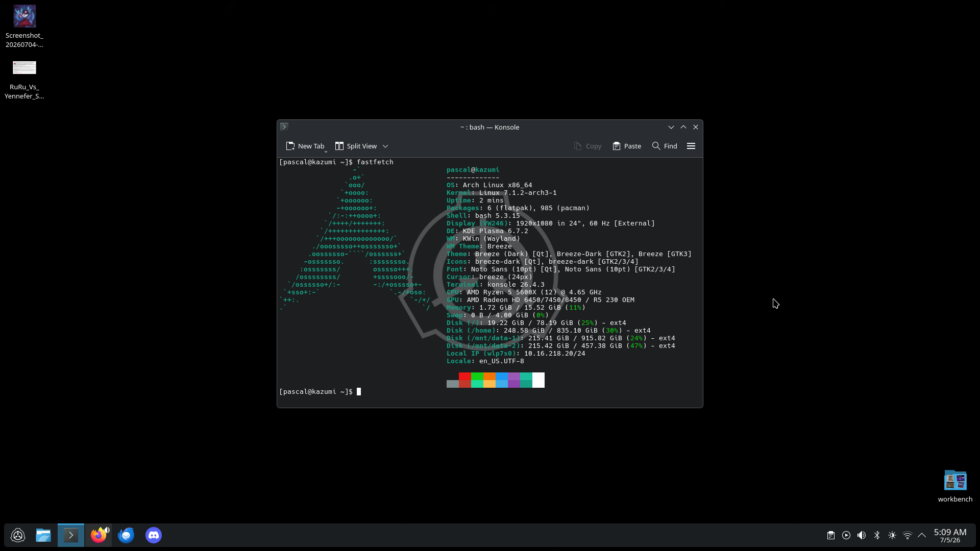
Task: Click the 'Kernel: Linux 7.1.2-arch3-1' line
Action: (501, 193)
